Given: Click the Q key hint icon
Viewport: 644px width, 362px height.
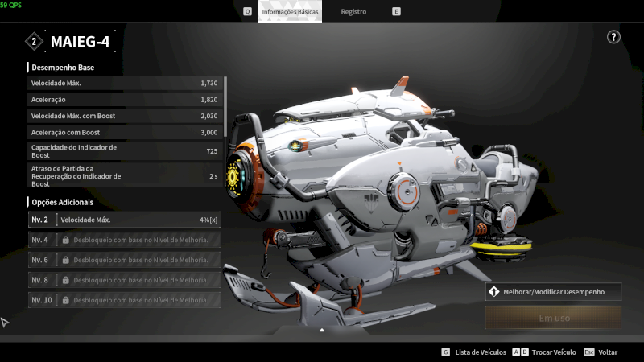Looking at the screenshot, I should [x=247, y=11].
